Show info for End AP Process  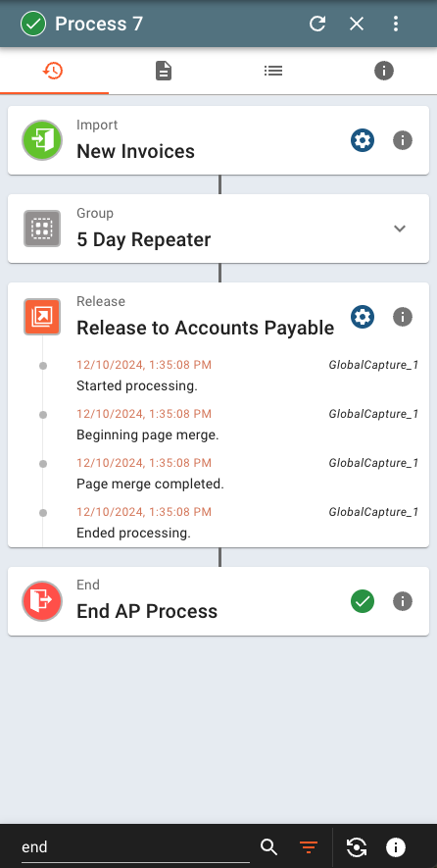[403, 601]
